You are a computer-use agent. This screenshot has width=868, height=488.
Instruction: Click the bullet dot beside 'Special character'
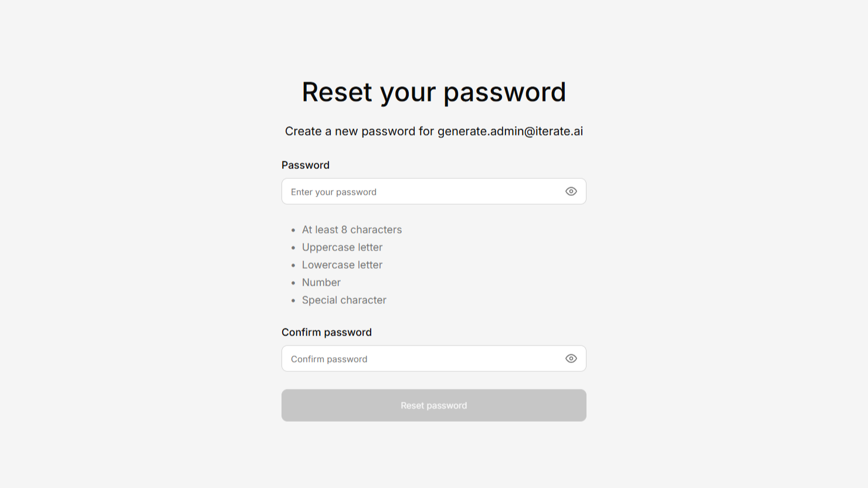point(293,301)
